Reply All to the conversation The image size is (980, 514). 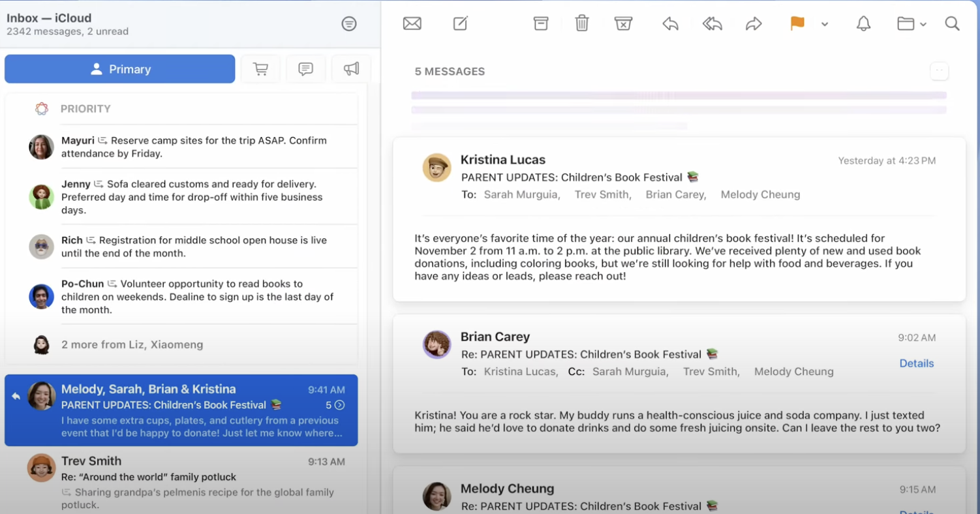click(x=712, y=24)
